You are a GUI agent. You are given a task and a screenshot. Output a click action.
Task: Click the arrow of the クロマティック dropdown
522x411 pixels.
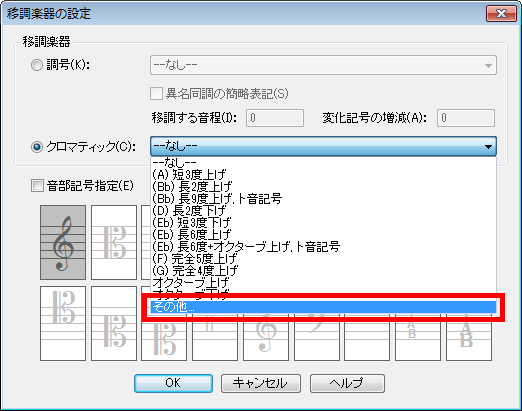pyautogui.click(x=488, y=146)
